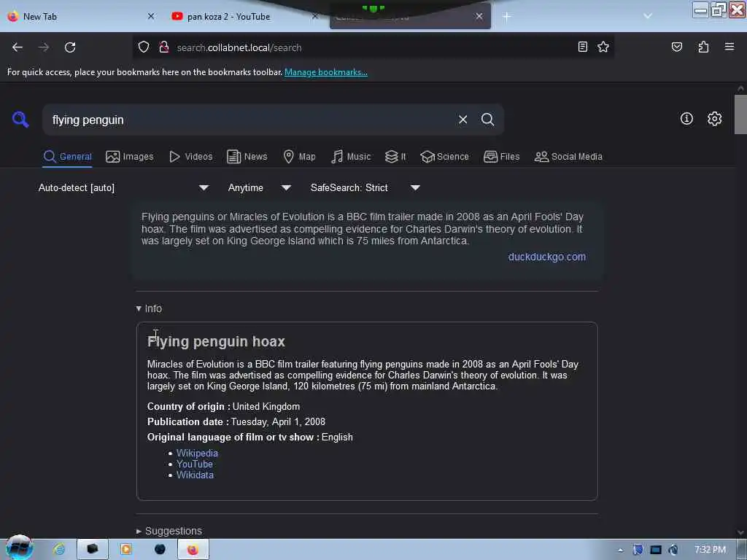The image size is (747, 560).
Task: Select the General search category
Action: 67,157
